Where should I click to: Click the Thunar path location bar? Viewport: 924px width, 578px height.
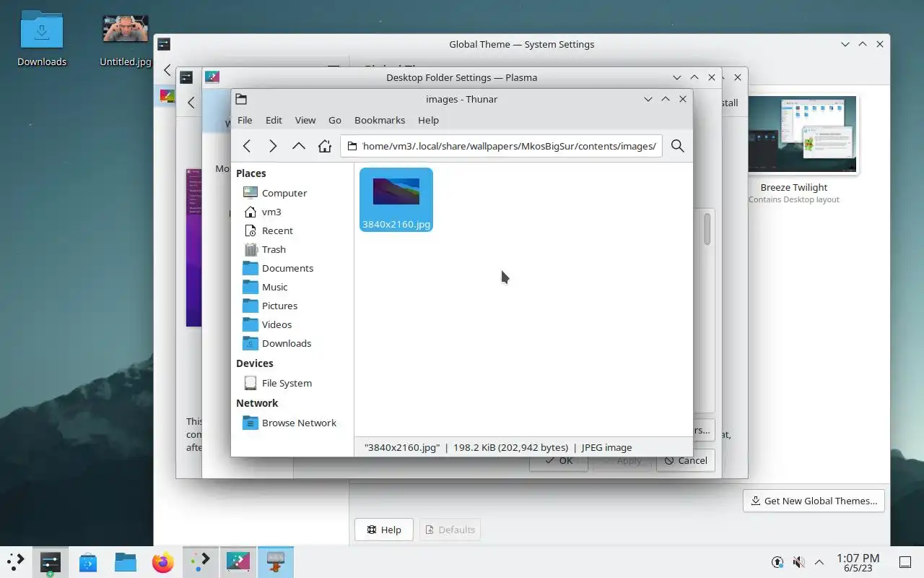tap(501, 146)
